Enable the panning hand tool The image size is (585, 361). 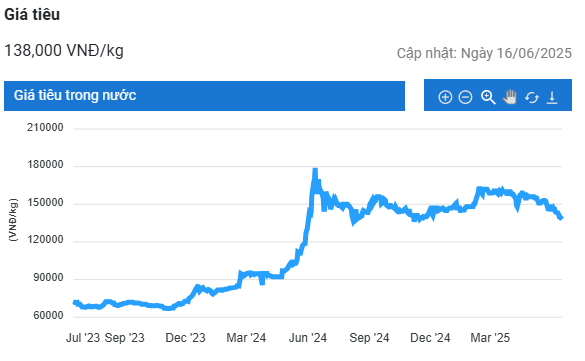click(510, 97)
